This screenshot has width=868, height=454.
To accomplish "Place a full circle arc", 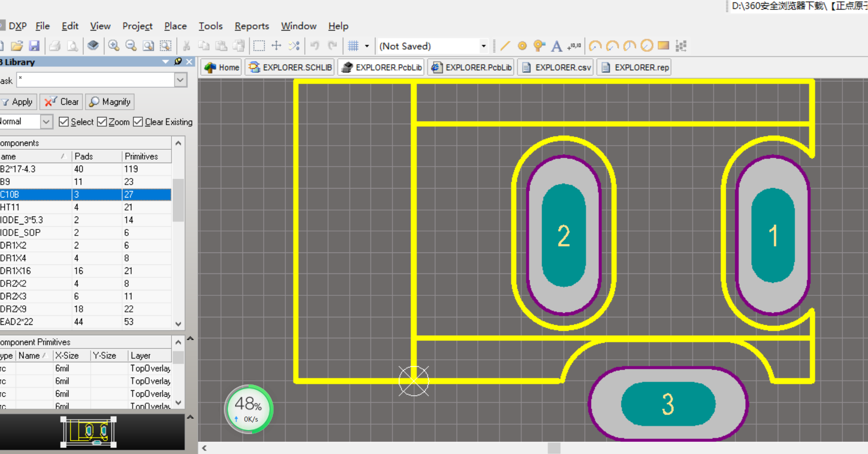I will (647, 46).
